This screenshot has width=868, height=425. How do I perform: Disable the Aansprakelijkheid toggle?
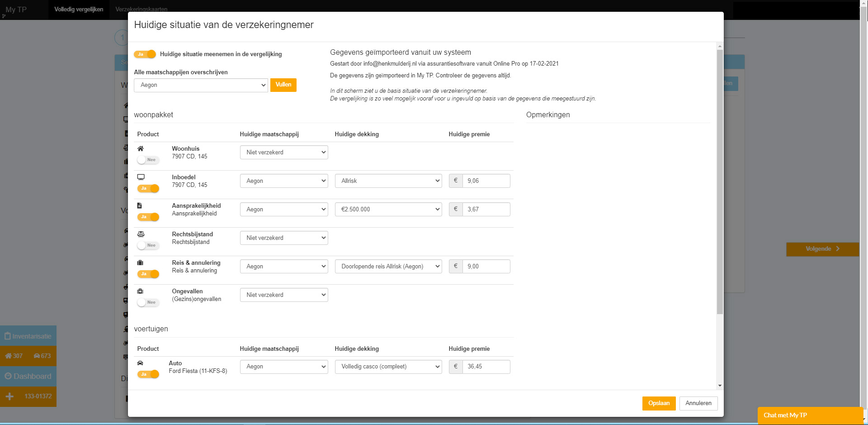click(x=148, y=217)
